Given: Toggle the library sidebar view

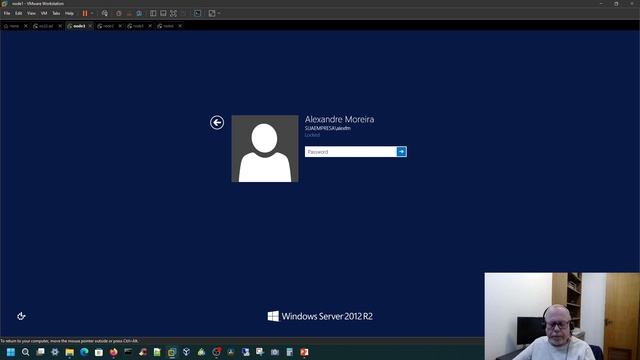Looking at the screenshot, I should point(153,13).
